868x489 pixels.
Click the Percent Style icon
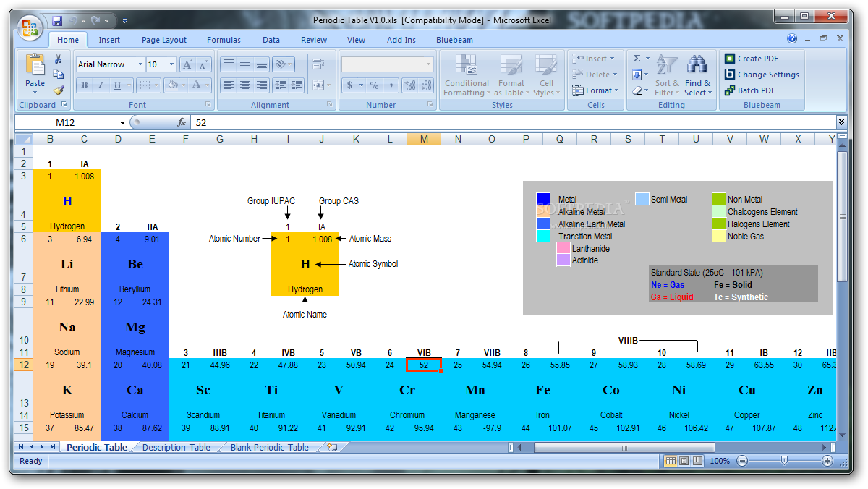click(375, 85)
